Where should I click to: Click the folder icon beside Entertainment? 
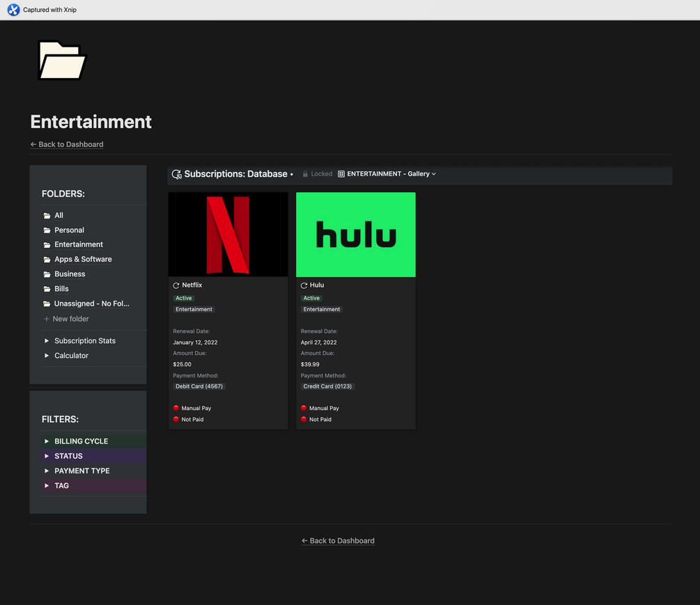47,245
